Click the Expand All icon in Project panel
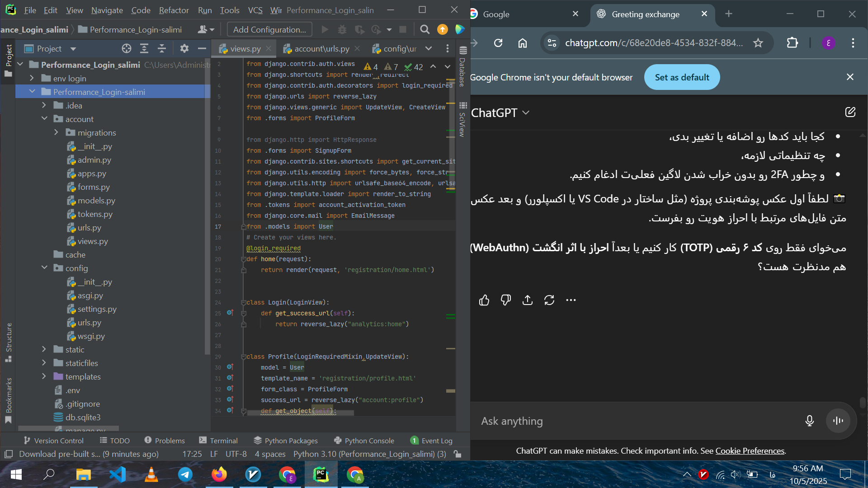868x488 pixels. click(x=144, y=48)
